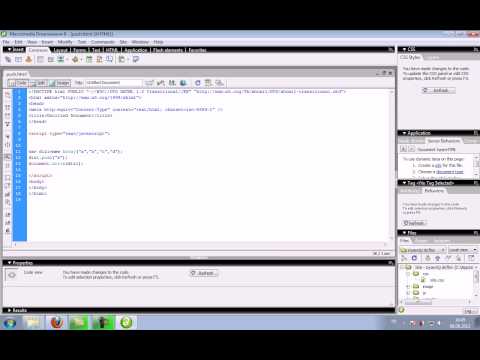Image resolution: width=480 pixels, height=360 pixels.
Task: Click the 'site' link in Application panel
Action: coord(439,166)
